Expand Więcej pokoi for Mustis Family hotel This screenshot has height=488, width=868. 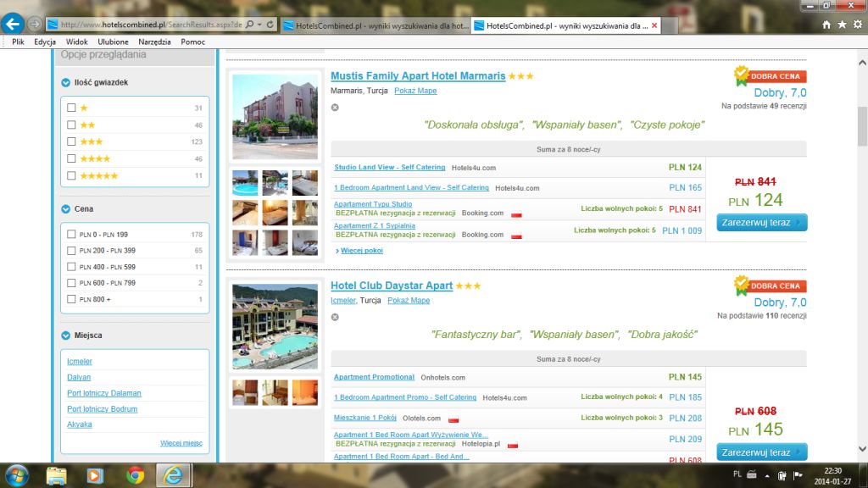click(x=361, y=251)
